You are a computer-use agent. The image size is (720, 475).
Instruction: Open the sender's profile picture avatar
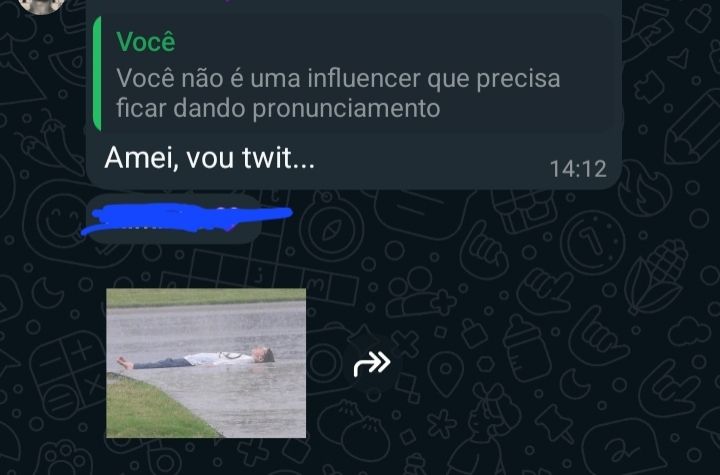click(x=42, y=6)
